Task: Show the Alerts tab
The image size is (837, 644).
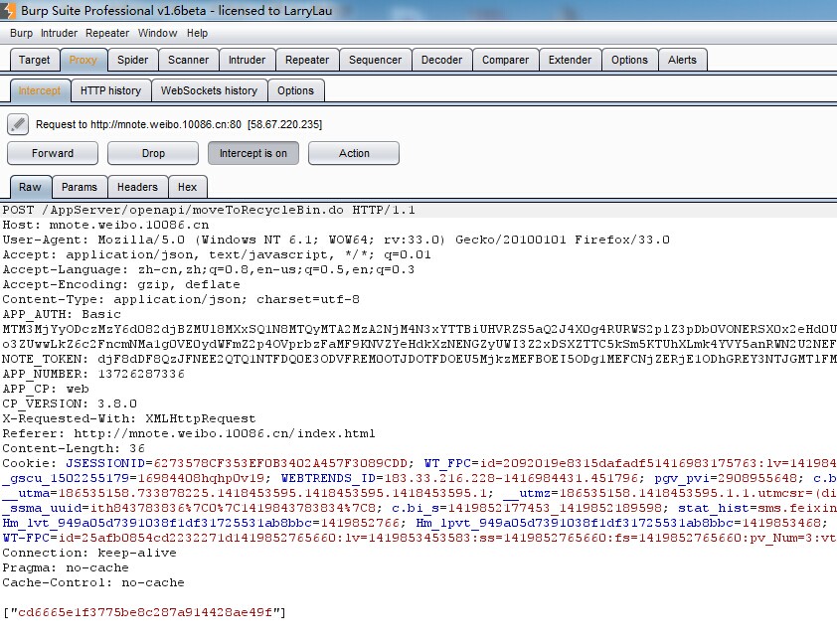Action: pos(682,60)
